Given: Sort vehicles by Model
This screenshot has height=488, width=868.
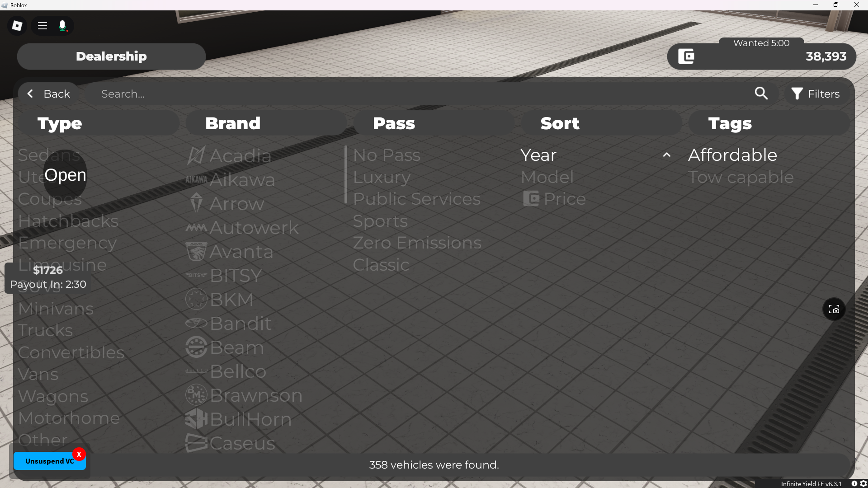Looking at the screenshot, I should [547, 177].
